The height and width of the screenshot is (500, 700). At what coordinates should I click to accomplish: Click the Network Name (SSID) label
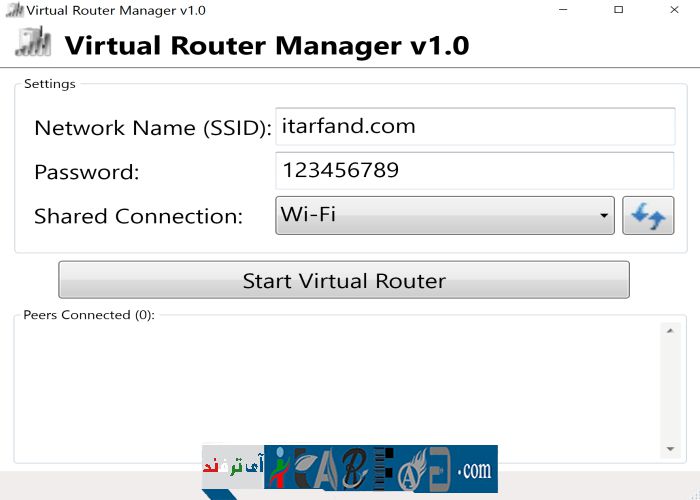(152, 128)
